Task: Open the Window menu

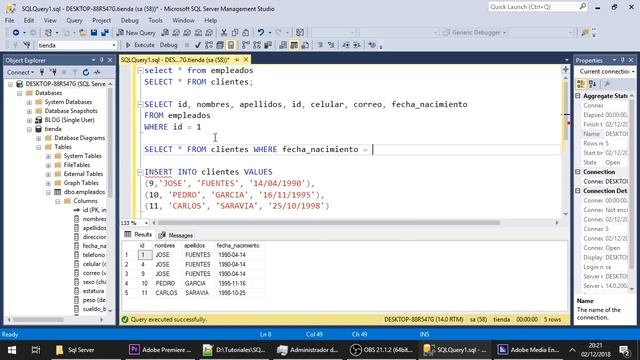Action: point(183,20)
